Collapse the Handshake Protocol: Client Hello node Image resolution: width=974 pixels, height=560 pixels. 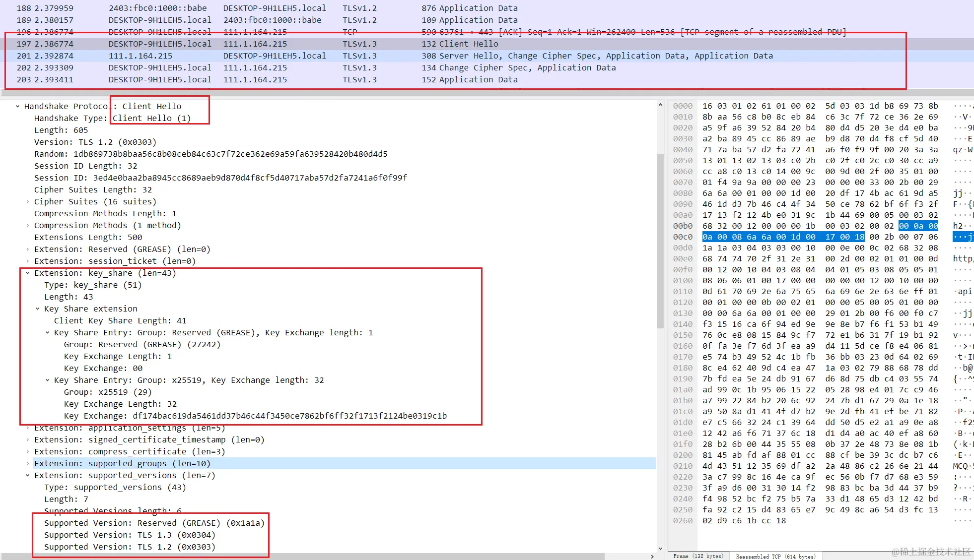pos(18,106)
